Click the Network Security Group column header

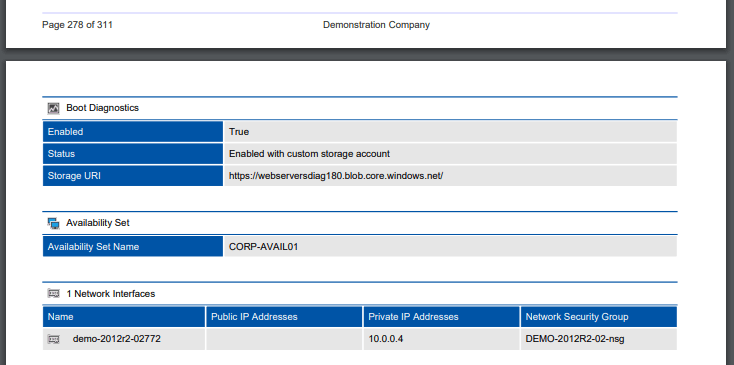coord(599,317)
